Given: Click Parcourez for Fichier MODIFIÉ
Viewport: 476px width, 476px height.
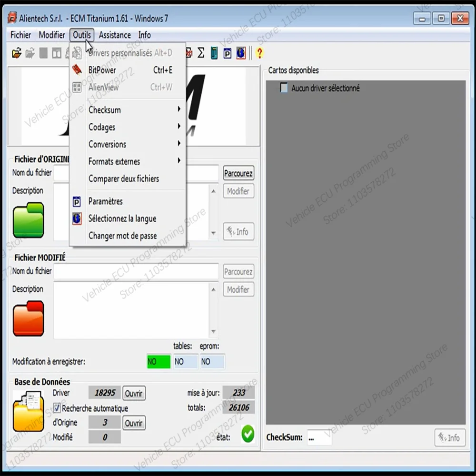Looking at the screenshot, I should tap(238, 271).
